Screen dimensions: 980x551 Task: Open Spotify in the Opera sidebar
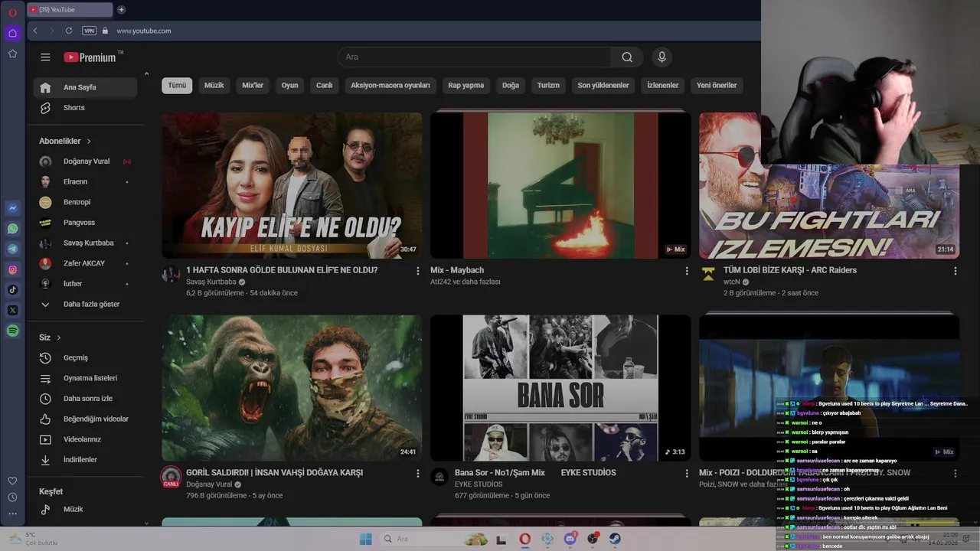(x=13, y=331)
